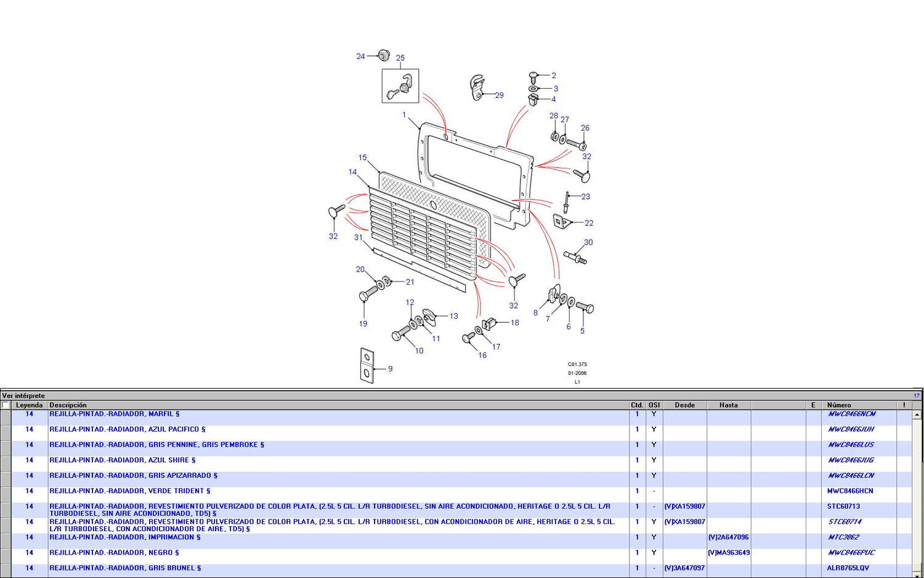
Task: Select the two-hole plate drawing labeled 9
Action: pos(367,365)
